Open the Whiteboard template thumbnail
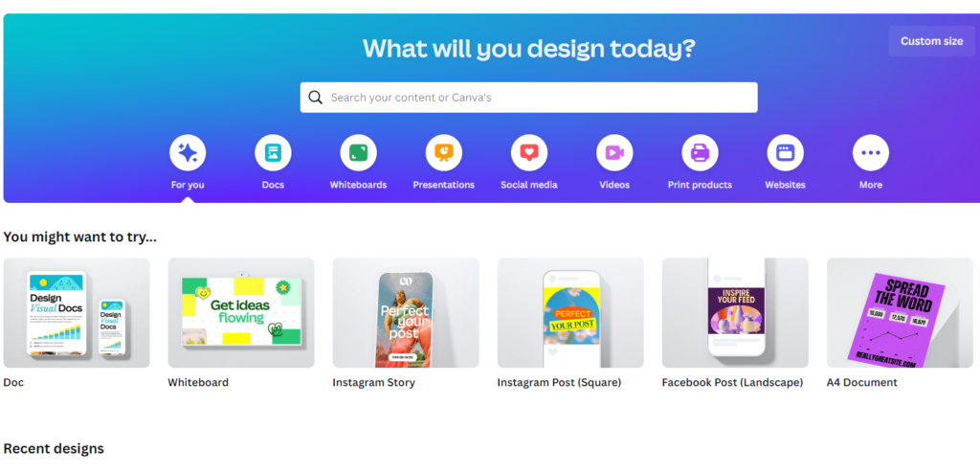The height and width of the screenshot is (473, 980). pos(241,313)
